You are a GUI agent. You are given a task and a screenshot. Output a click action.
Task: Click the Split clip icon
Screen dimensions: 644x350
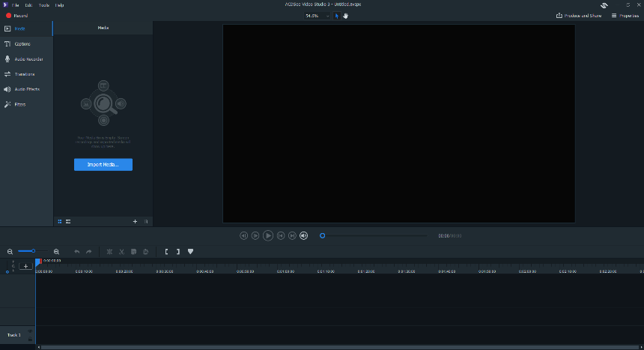[x=109, y=252]
